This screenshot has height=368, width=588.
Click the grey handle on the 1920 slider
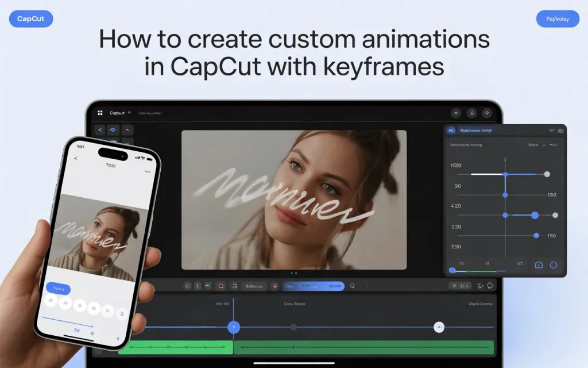547,174
